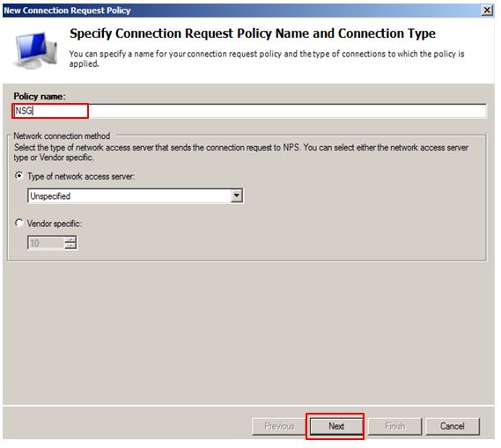501x448 pixels.
Task: Increase vendor value with the up spinner arrow
Action: [x=70, y=239]
